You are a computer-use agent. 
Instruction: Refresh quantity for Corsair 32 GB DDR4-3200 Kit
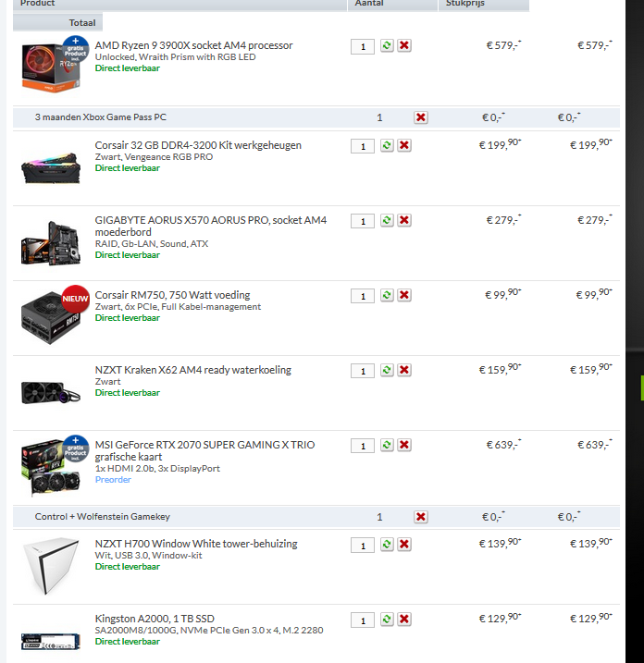click(x=387, y=145)
